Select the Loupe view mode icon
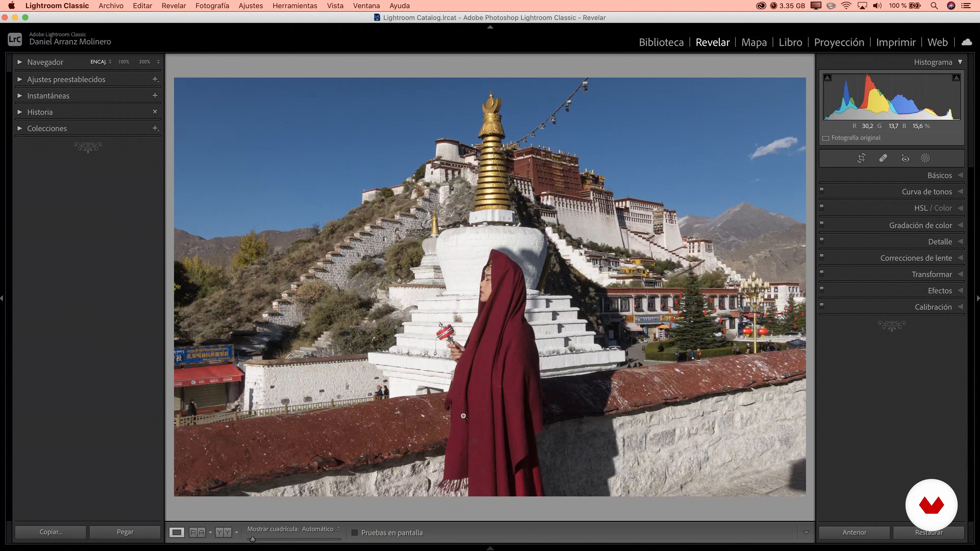Screen dimensions: 980x551 point(177,532)
